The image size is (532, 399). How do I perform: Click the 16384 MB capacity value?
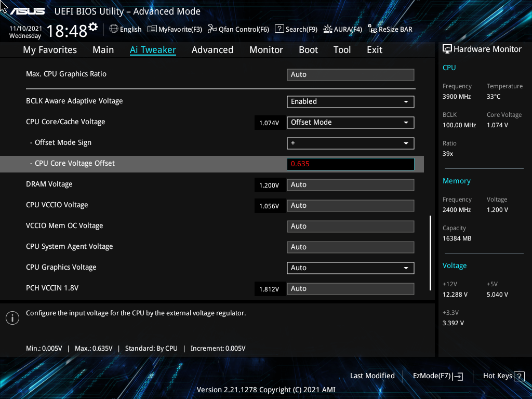tap(457, 238)
